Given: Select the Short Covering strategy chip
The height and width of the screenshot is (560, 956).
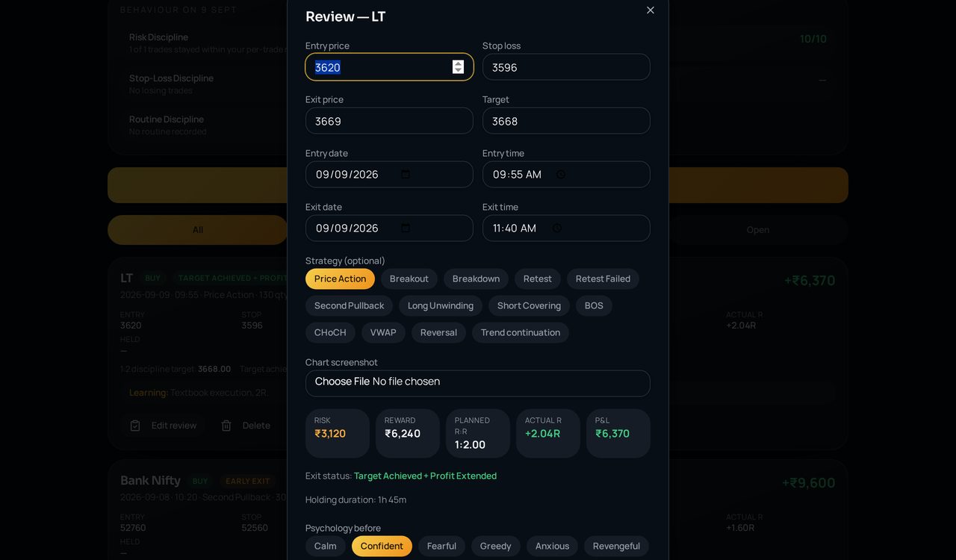Looking at the screenshot, I should tap(529, 305).
